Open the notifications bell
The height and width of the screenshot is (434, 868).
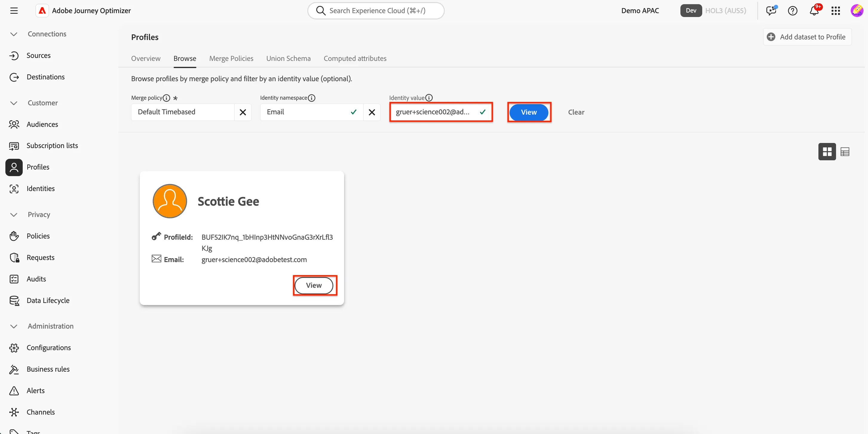tap(815, 10)
